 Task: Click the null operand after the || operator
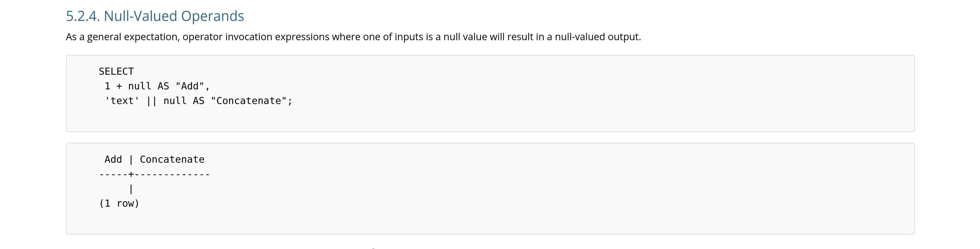coord(175,101)
